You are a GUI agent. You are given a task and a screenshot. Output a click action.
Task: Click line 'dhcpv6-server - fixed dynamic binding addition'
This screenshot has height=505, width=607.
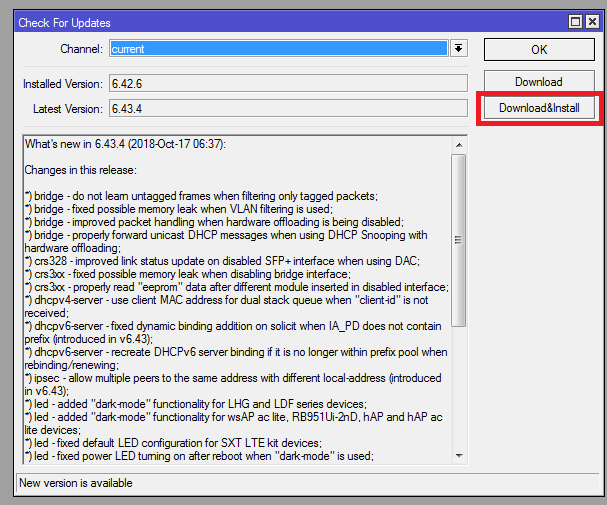233,332
